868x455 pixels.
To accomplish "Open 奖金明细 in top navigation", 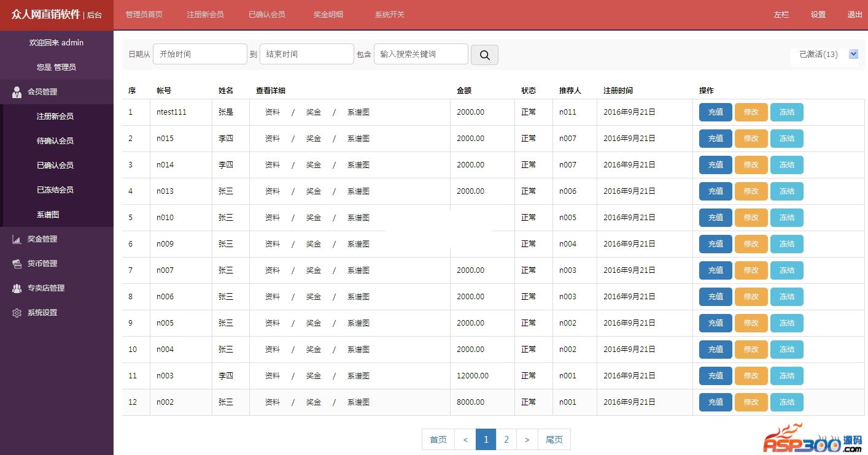I will [328, 15].
